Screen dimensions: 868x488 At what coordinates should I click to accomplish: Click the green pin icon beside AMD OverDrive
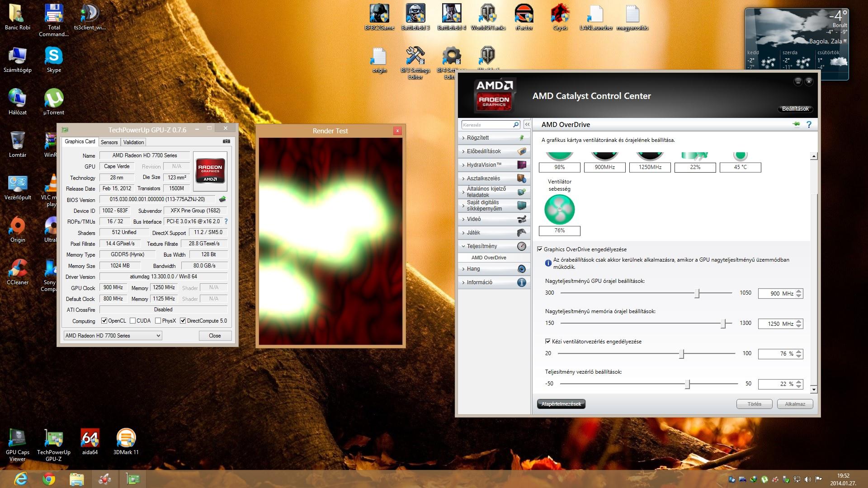[x=797, y=124]
